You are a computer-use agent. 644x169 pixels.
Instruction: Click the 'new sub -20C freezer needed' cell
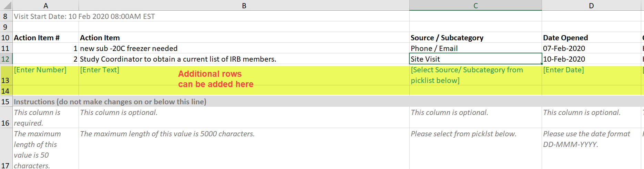pyautogui.click(x=244, y=48)
